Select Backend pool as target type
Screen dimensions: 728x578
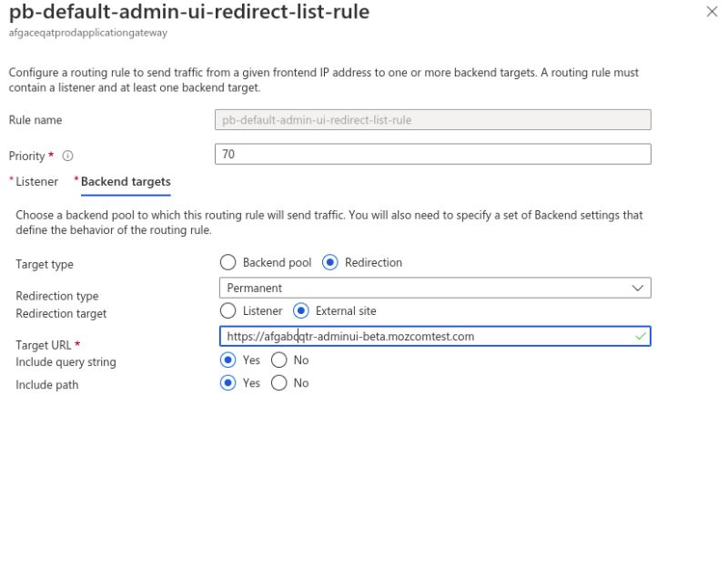click(227, 262)
